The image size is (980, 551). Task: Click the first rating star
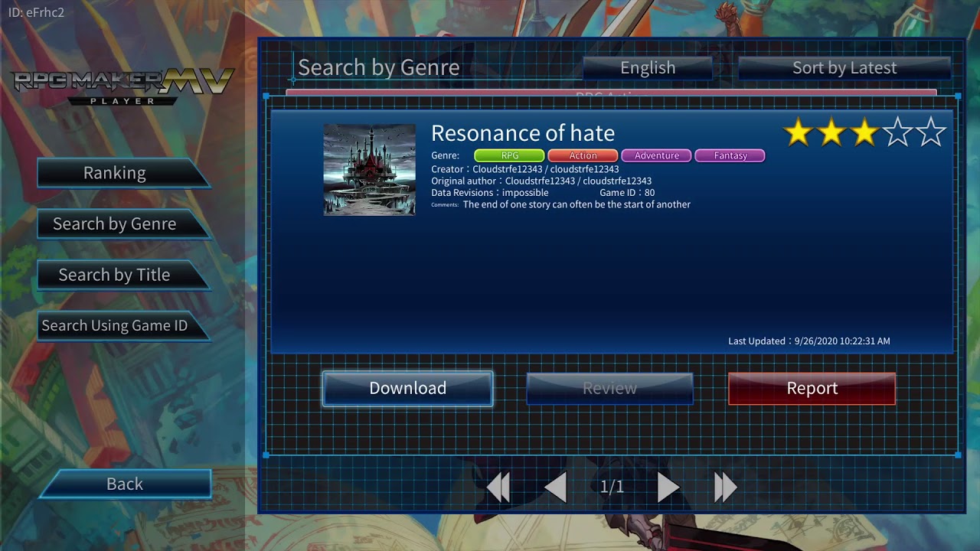pos(798,132)
